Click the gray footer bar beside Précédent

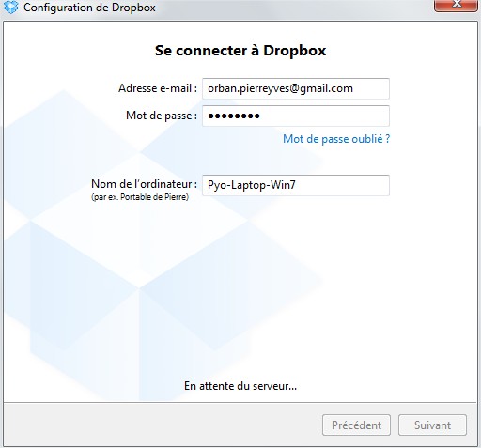click(163, 425)
